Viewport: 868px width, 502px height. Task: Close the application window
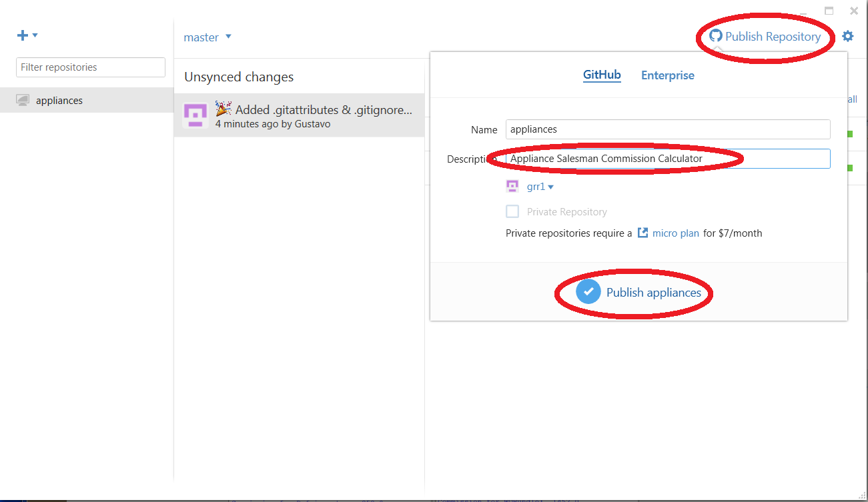tap(854, 11)
